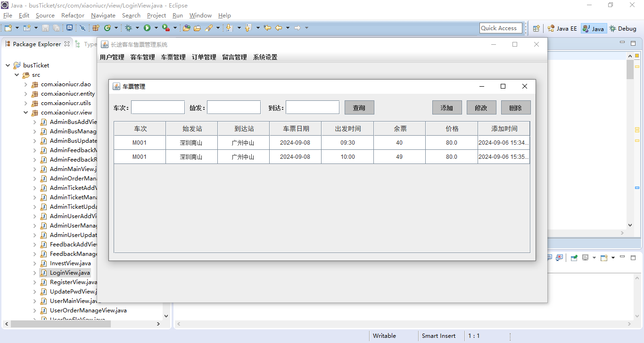Click the 余票 column header
The width and height of the screenshot is (644, 343).
pos(400,129)
